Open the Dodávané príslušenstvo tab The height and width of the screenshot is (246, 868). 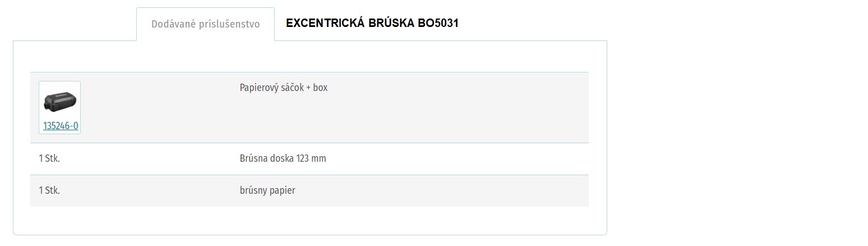click(205, 24)
